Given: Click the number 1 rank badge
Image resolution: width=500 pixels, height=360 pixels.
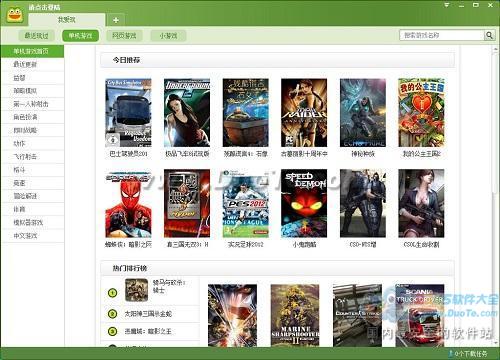Looking at the screenshot, I should point(113,293).
